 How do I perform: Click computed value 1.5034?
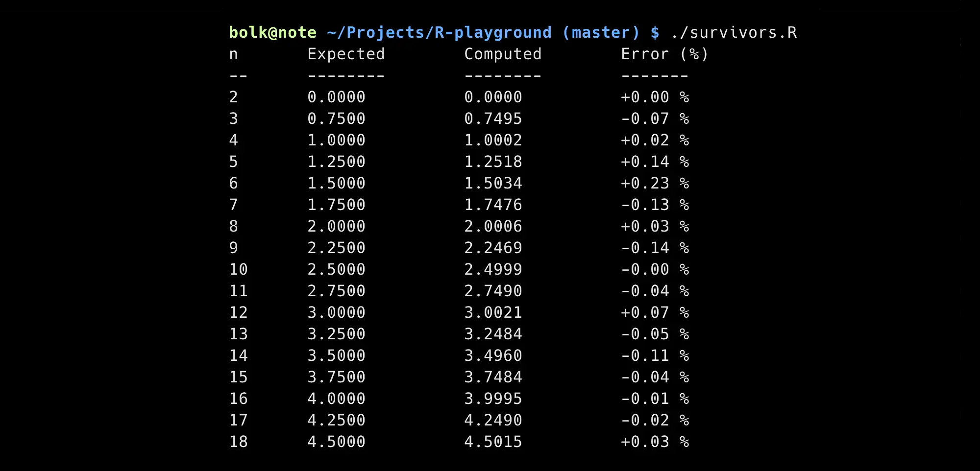pos(493,183)
